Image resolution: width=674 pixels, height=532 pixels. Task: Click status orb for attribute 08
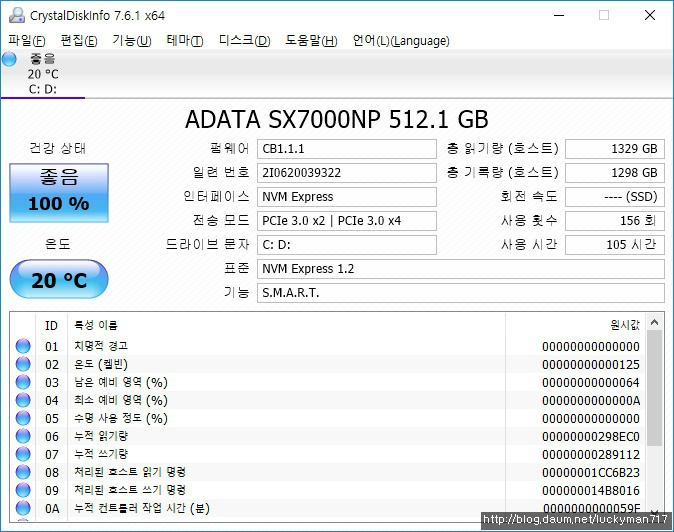[23, 472]
